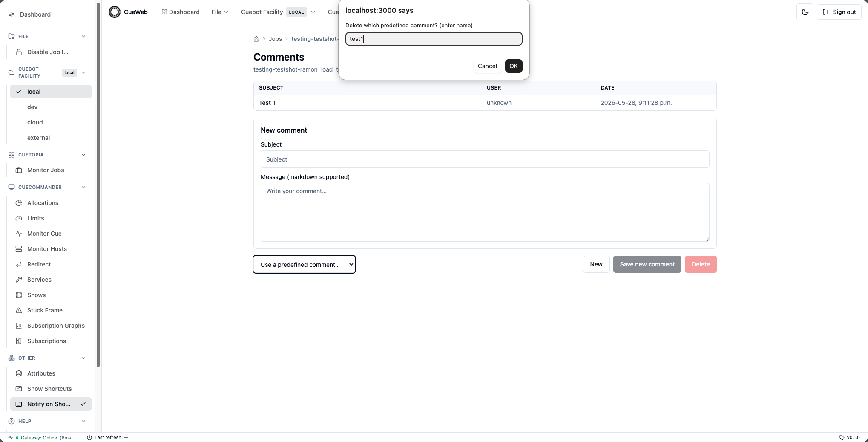Click the HELP question mark icon
The width and height of the screenshot is (868, 442).
[x=11, y=421]
